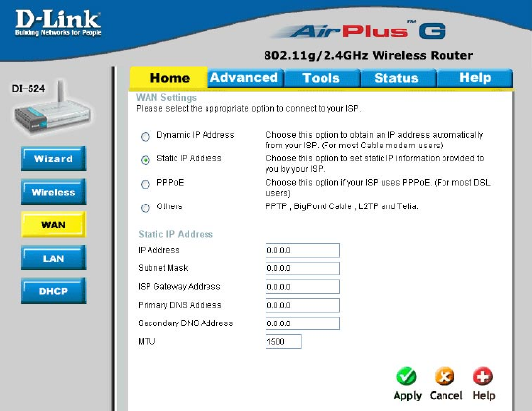
Task: Open the Advanced tab
Action: coord(246,78)
